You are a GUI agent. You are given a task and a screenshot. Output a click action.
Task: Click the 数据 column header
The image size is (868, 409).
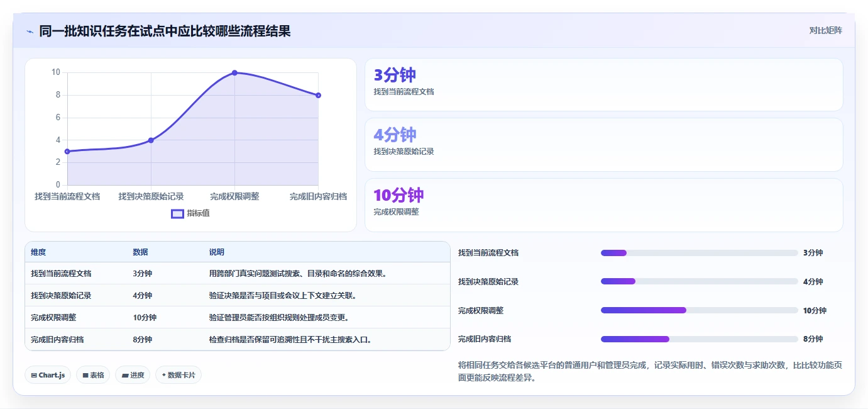(x=140, y=252)
